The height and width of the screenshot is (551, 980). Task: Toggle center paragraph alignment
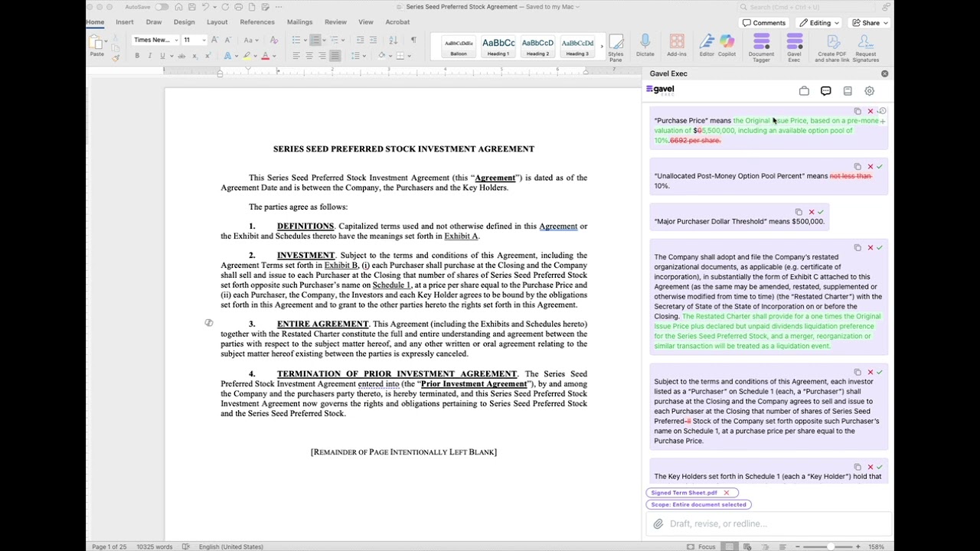pyautogui.click(x=309, y=56)
